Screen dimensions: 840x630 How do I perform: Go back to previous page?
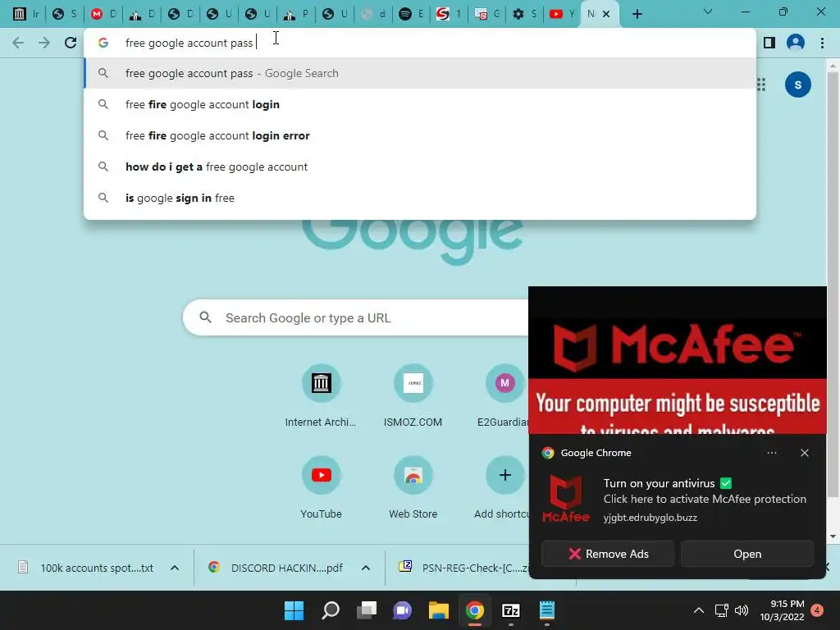click(x=18, y=43)
